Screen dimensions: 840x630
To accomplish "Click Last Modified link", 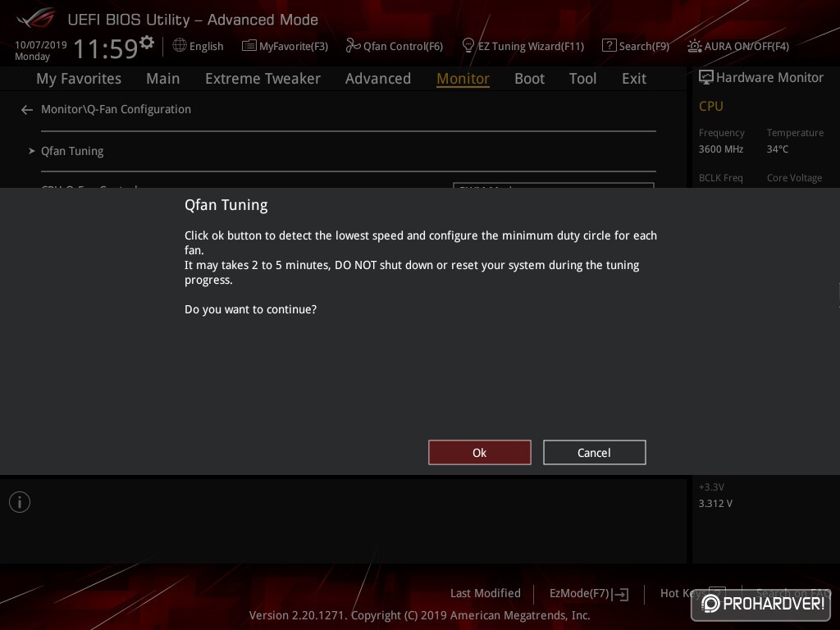I will [x=486, y=593].
